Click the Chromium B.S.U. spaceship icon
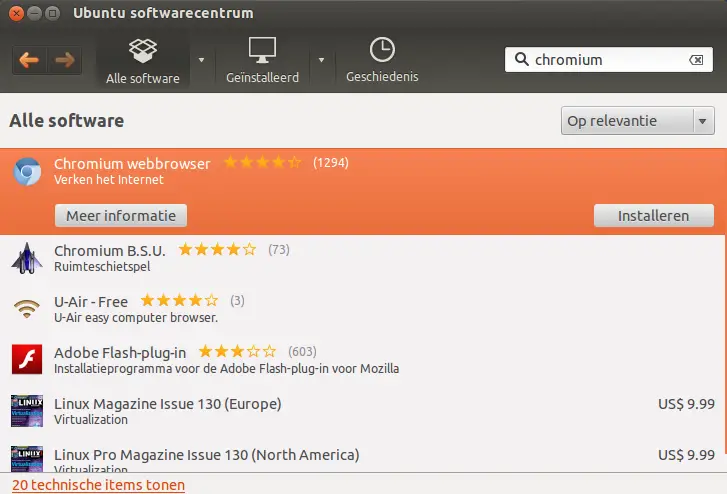The width and height of the screenshot is (727, 494). tap(27, 258)
